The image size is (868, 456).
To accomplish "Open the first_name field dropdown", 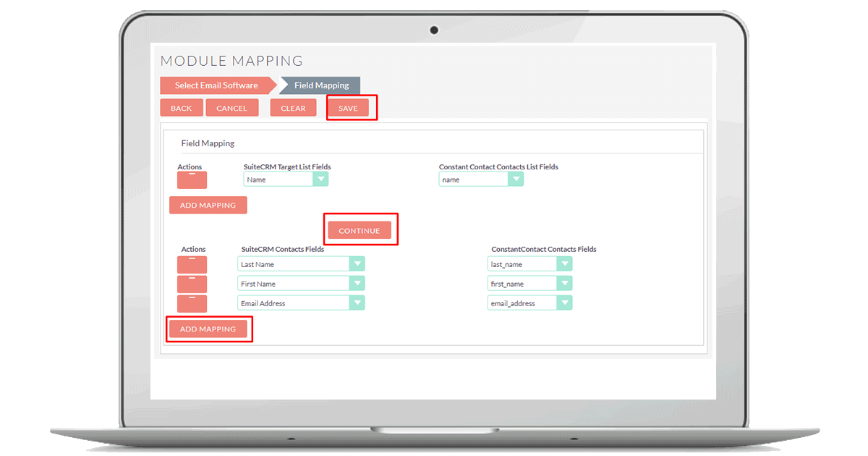I will coord(530,284).
